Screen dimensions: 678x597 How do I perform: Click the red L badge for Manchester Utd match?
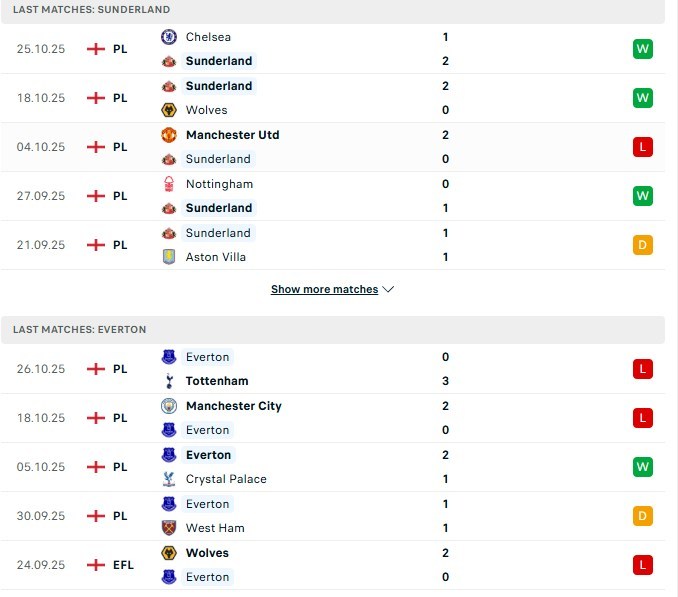click(x=642, y=147)
